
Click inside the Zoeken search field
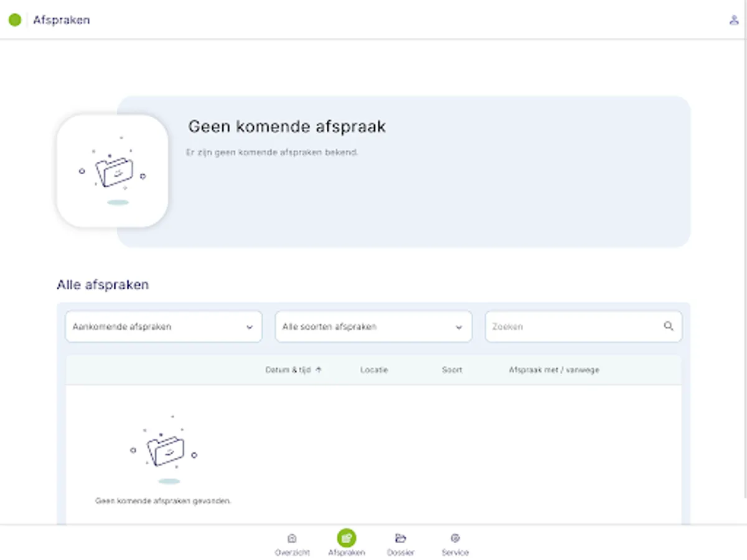[560, 326]
